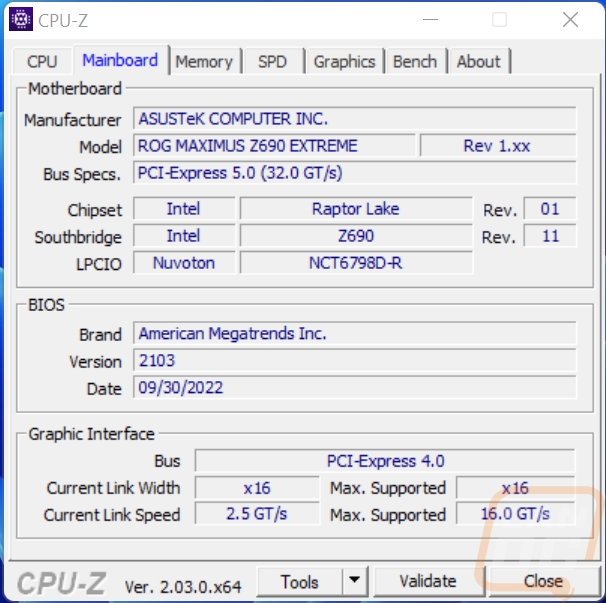
Task: Click the NCT6798D-R field
Action: point(356,263)
